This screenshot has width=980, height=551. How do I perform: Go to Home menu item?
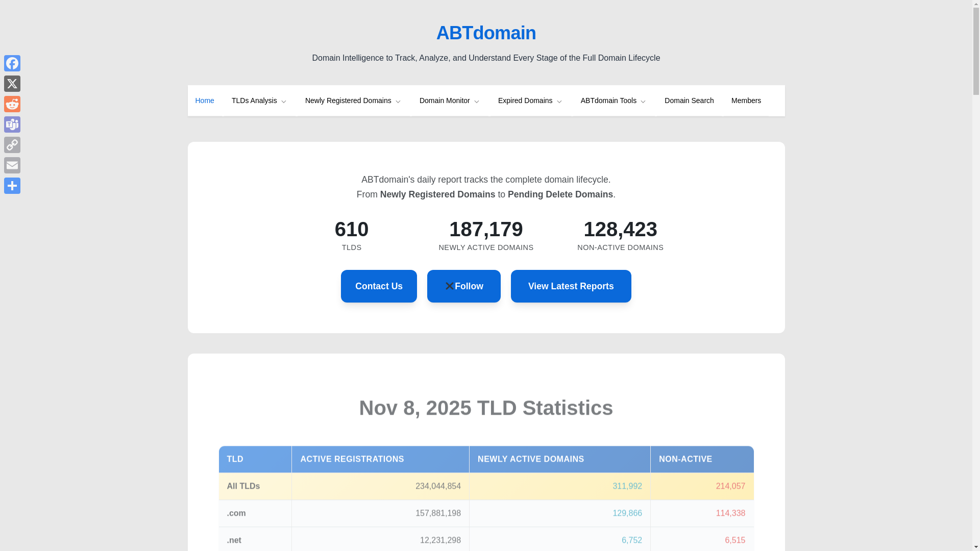point(205,101)
